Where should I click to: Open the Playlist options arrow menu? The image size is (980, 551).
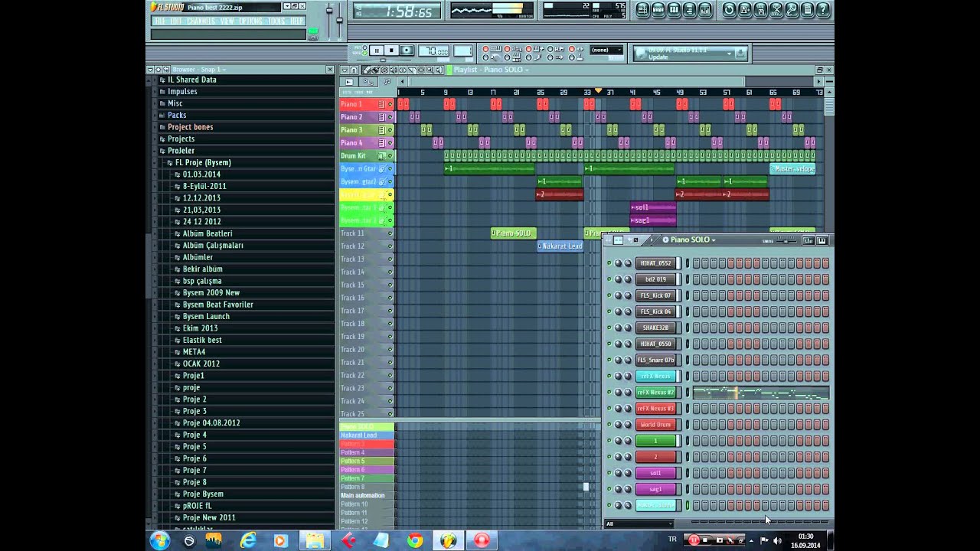[x=344, y=70]
